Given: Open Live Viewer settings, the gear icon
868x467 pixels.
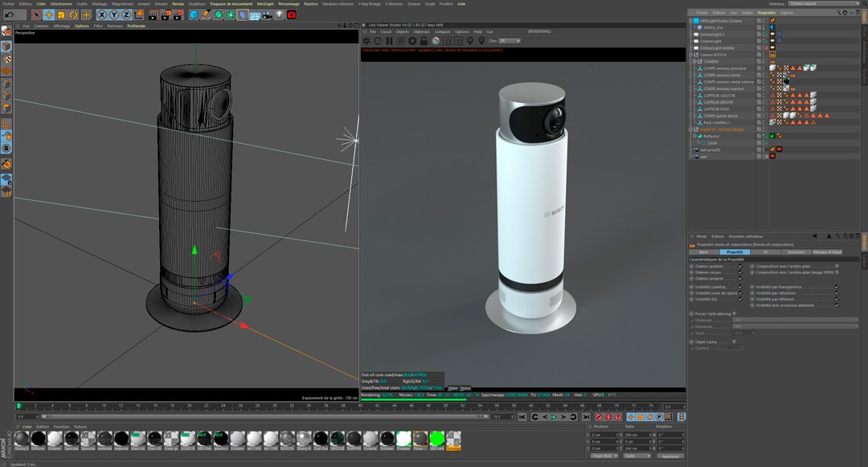Looking at the screenshot, I should [412, 41].
